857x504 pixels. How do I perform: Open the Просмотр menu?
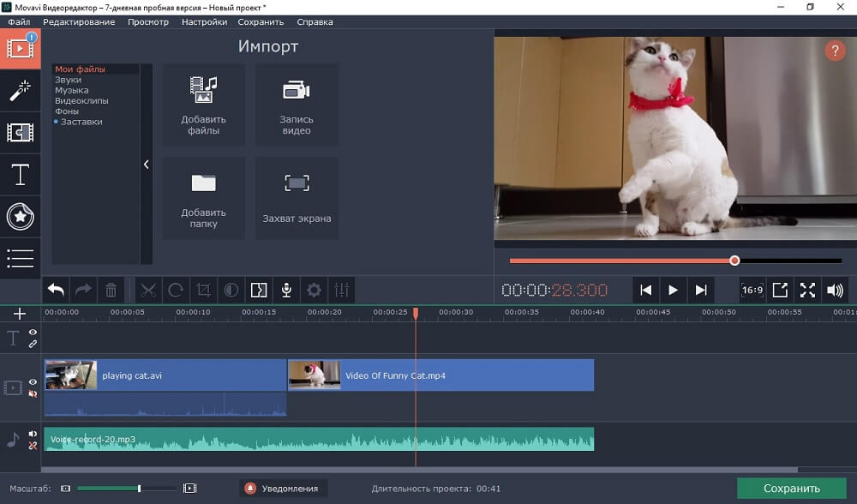(148, 22)
